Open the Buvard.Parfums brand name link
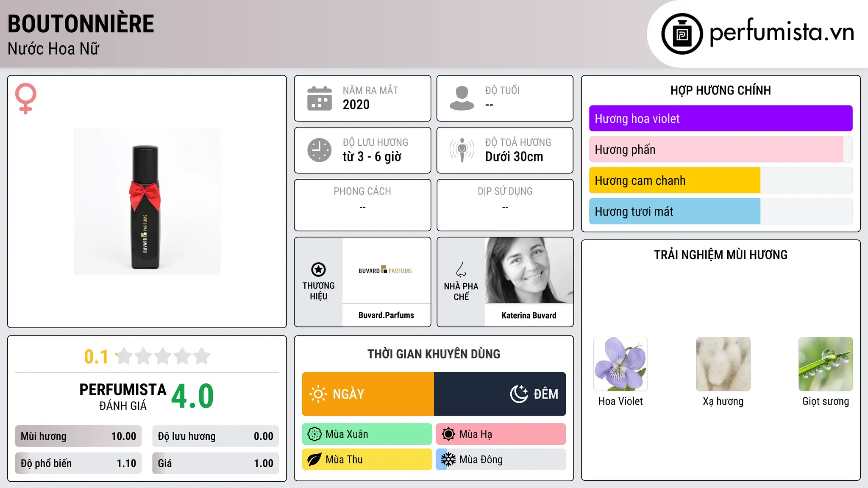The width and height of the screenshot is (868, 488). [x=386, y=315]
